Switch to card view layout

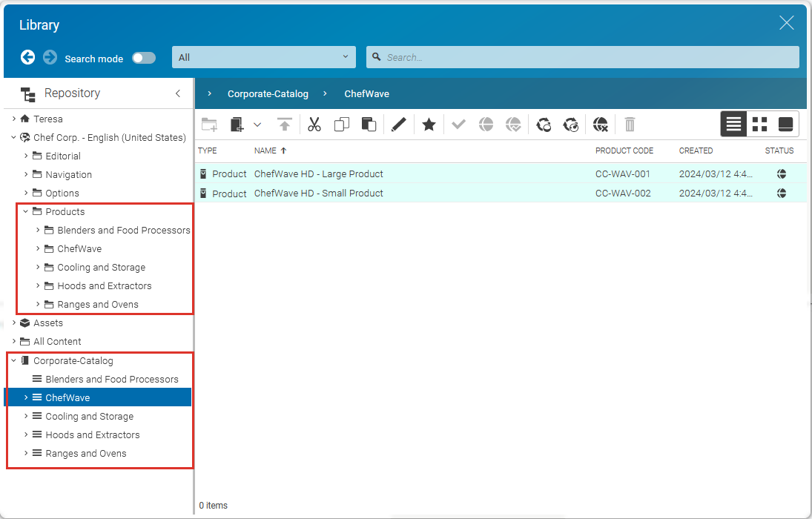(785, 124)
